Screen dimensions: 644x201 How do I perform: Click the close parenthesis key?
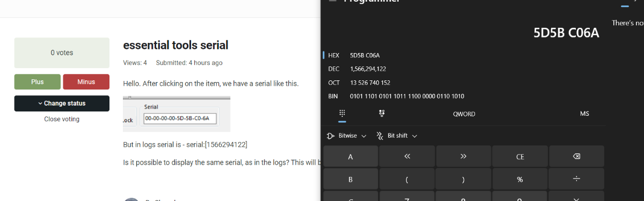463,179
